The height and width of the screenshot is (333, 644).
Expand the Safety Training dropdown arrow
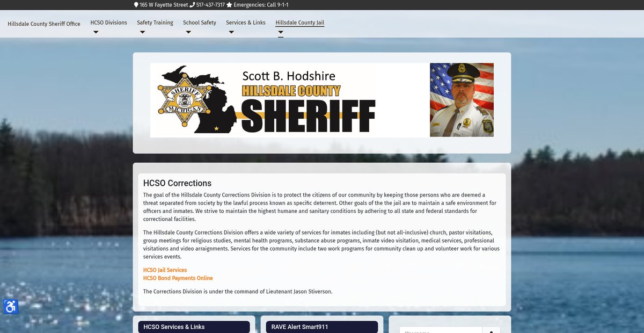click(142, 32)
